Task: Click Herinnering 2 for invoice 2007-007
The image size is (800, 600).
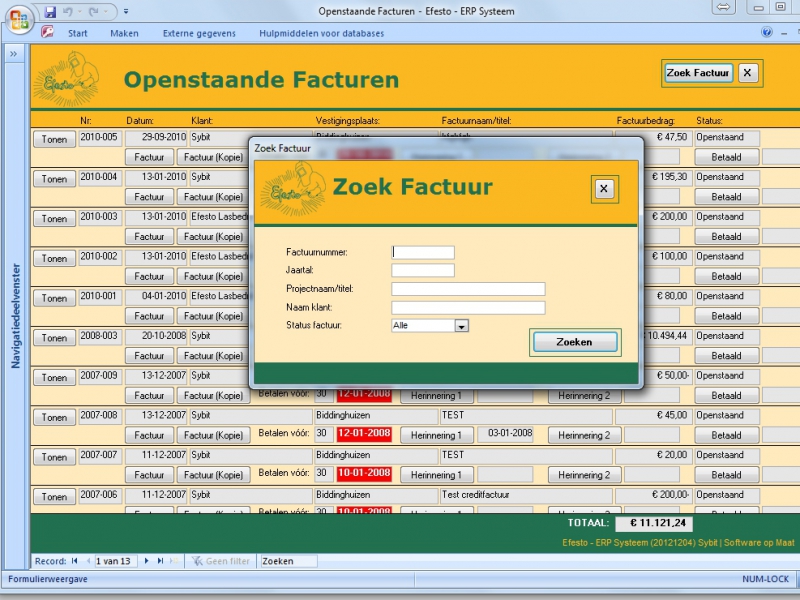Action: 583,475
